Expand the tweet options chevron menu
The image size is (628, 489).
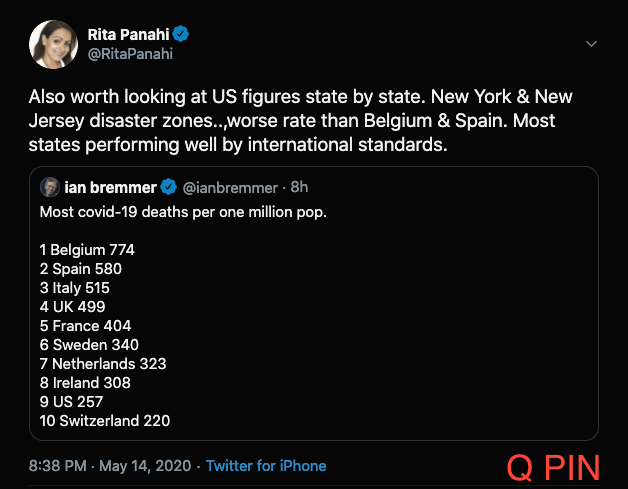coord(591,44)
